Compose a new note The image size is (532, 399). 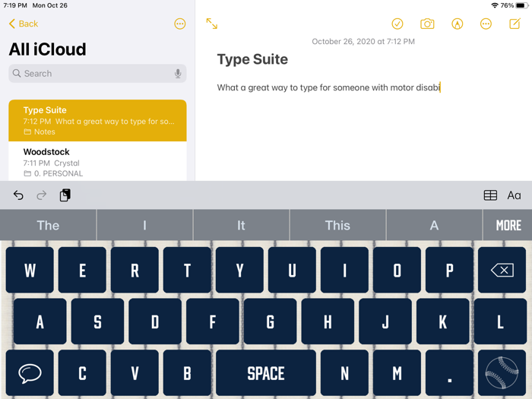click(515, 24)
